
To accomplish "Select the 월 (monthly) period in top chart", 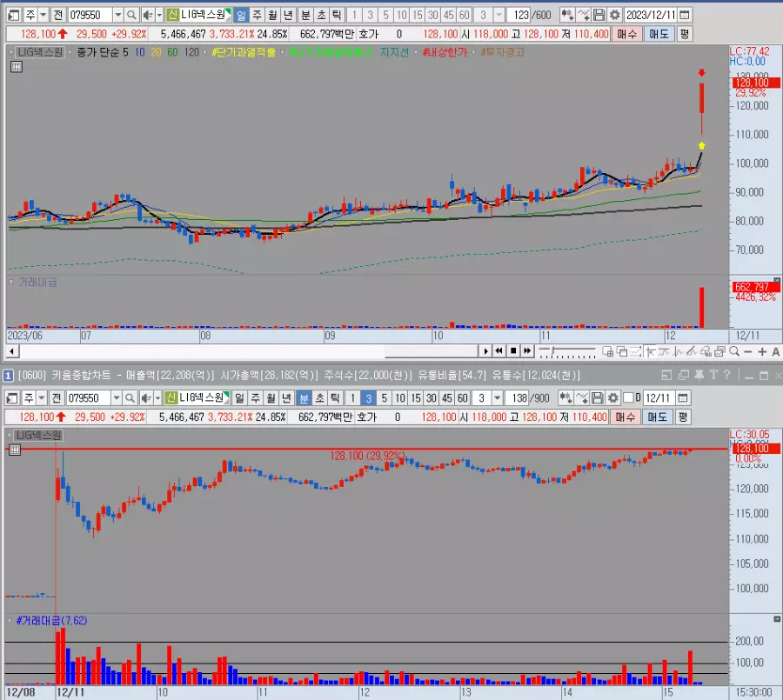I will pyautogui.click(x=272, y=15).
